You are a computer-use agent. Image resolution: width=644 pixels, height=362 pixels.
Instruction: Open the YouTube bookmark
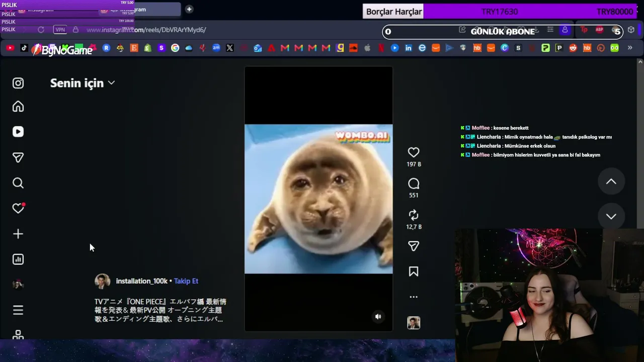(x=10, y=48)
